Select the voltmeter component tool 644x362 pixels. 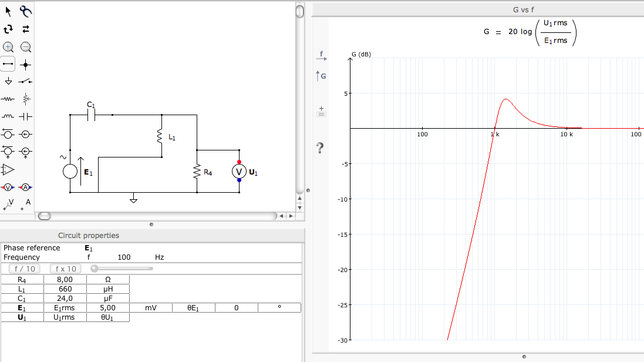point(8,187)
